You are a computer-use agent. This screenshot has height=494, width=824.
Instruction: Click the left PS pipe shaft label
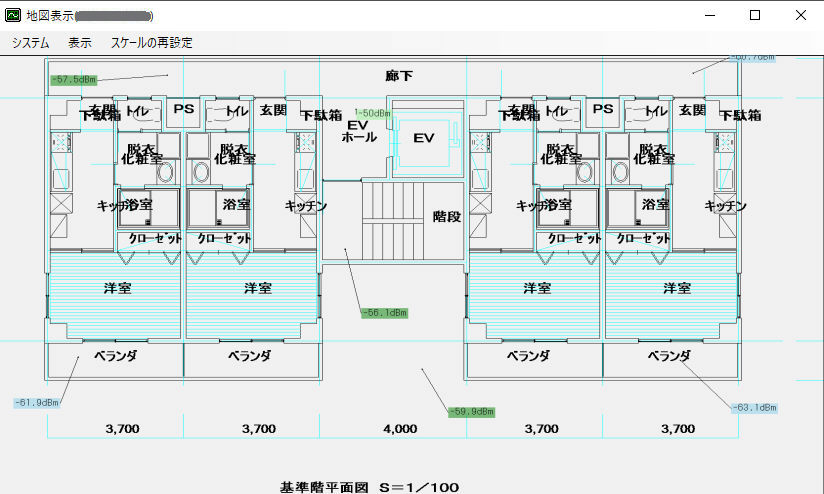click(184, 109)
